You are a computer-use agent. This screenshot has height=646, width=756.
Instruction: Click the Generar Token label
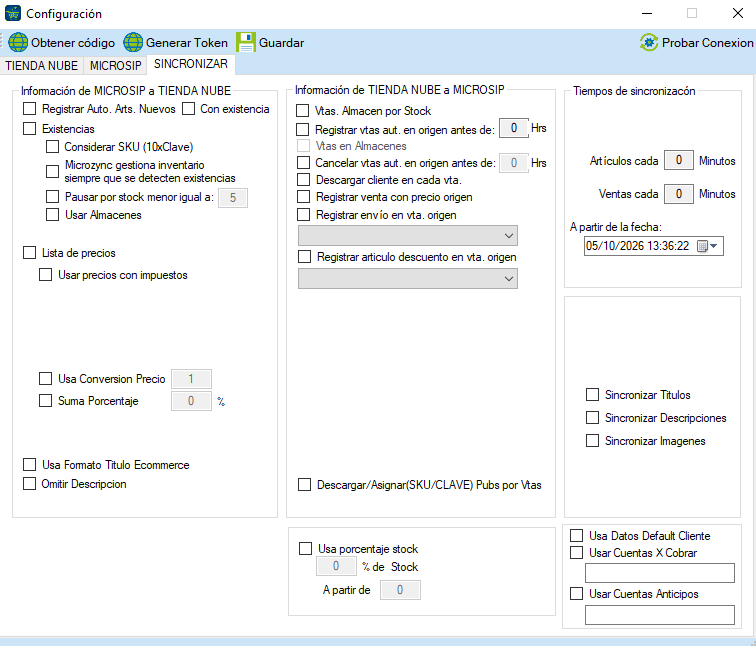[187, 43]
